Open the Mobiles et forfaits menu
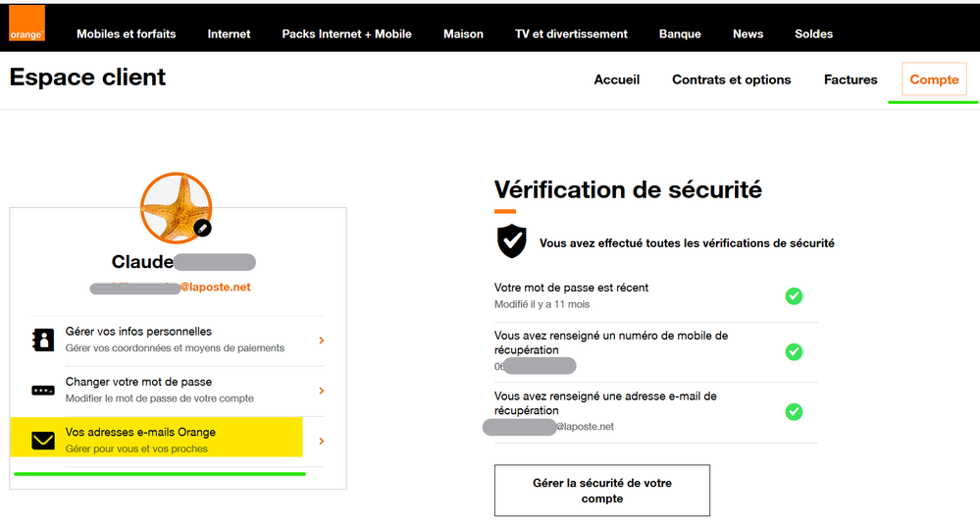This screenshot has height=523, width=980. [x=127, y=33]
